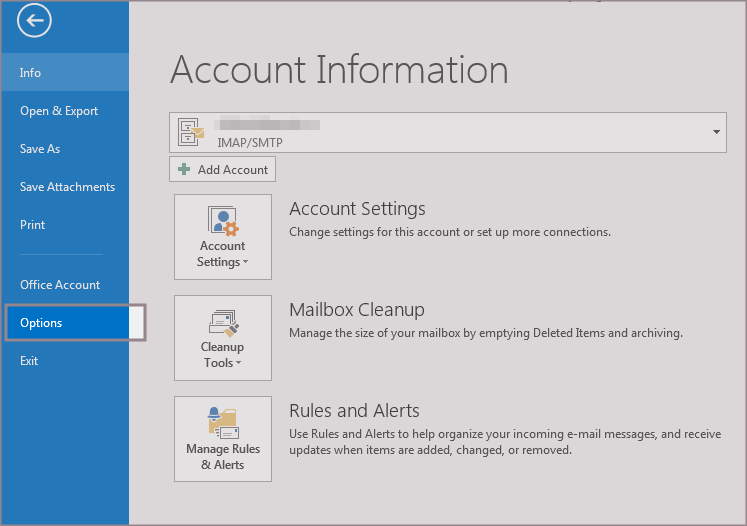Click the Manage Rules & Alerts button label

[x=222, y=457]
